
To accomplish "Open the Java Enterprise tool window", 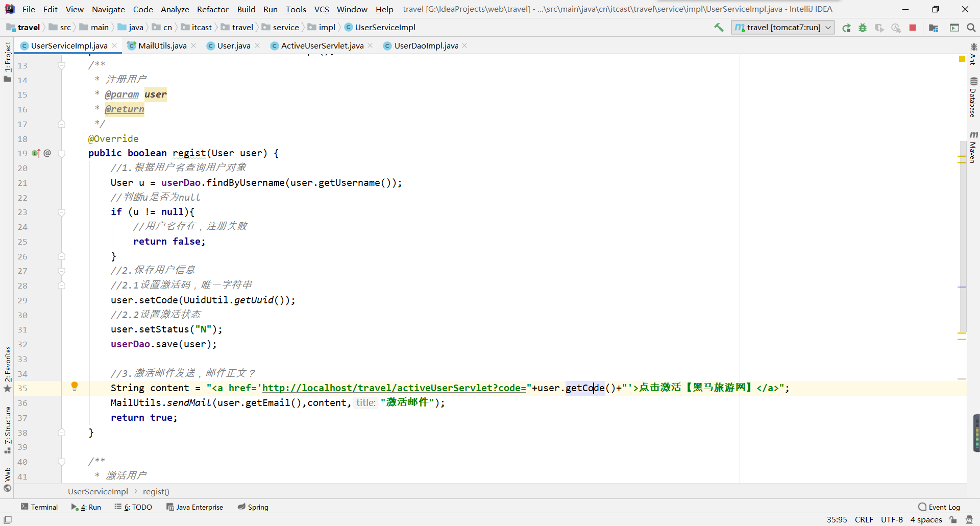I will tap(194, 507).
